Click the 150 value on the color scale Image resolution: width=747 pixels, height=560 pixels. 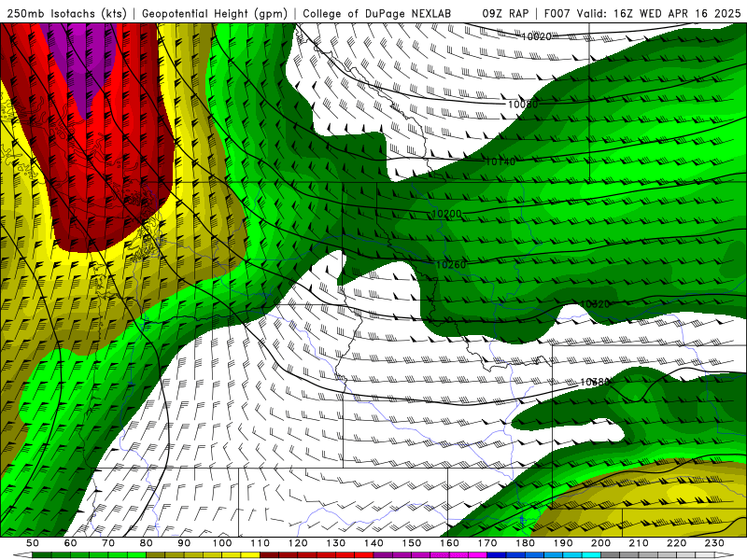(412, 543)
